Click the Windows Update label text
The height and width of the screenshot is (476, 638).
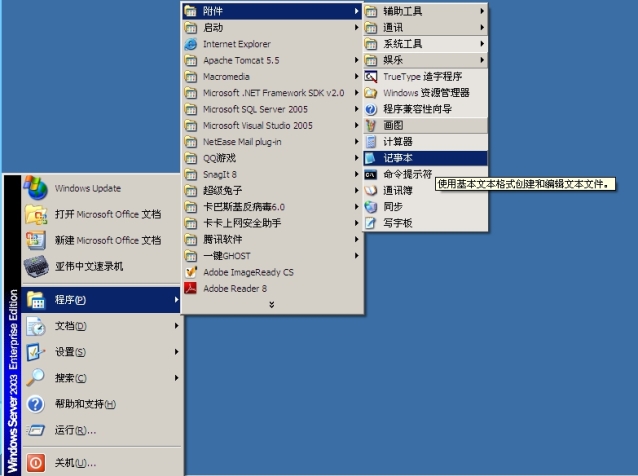[88, 188]
